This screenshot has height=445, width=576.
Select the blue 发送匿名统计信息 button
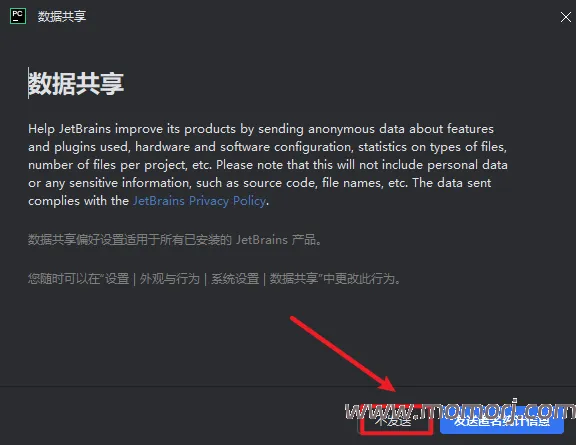[x=502, y=421]
